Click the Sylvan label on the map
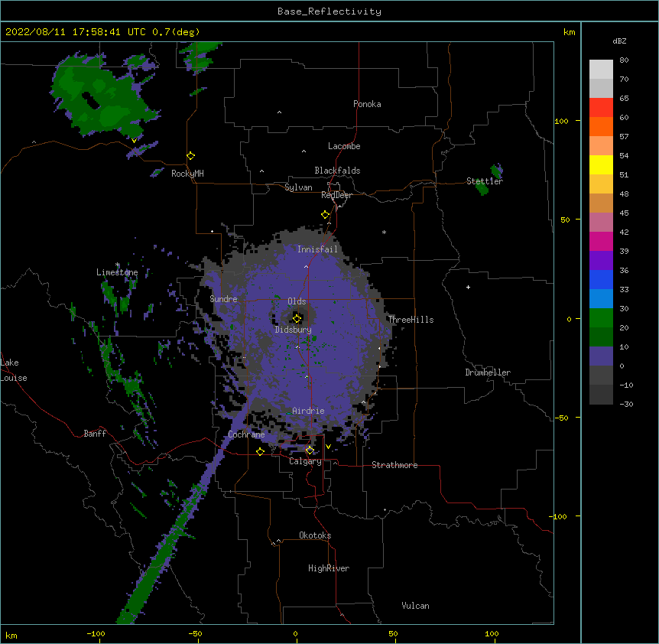 point(298,187)
